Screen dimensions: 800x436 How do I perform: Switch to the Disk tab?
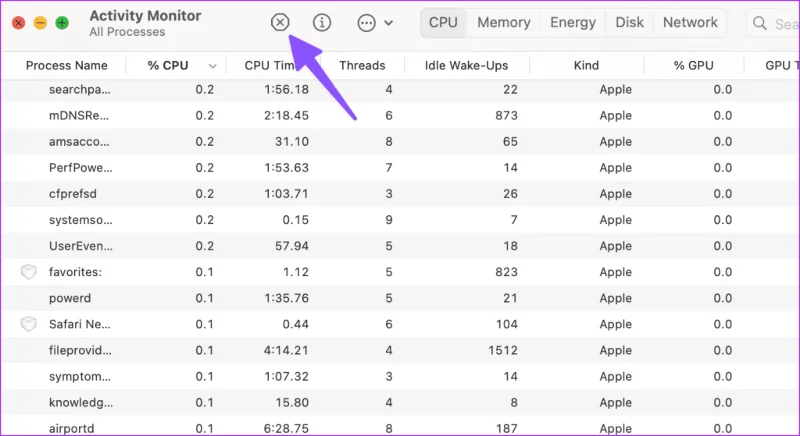pos(629,22)
